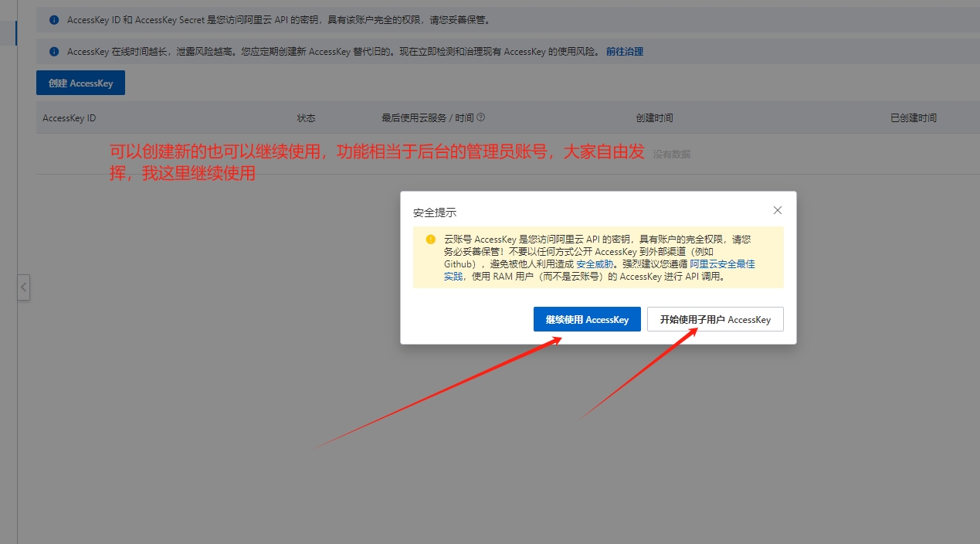980x544 pixels.
Task: Click the yellow warning icon in dialog
Action: 431,240
